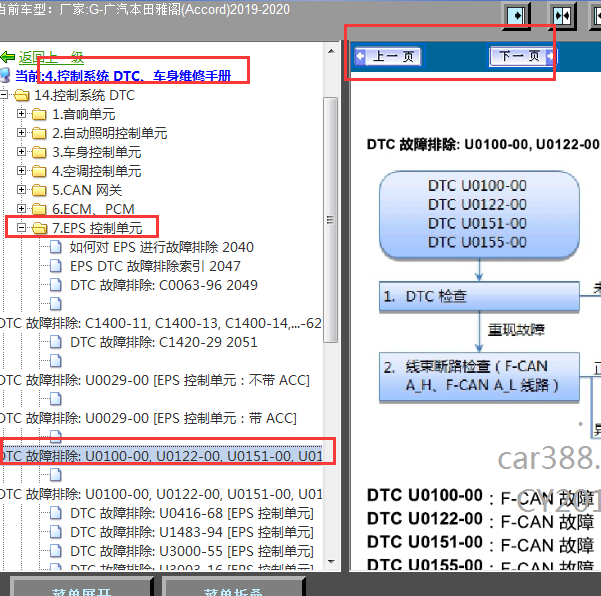Click the collapse-inward arrows toolbar icon
601x596 pixels.
pyautogui.click(x=563, y=16)
